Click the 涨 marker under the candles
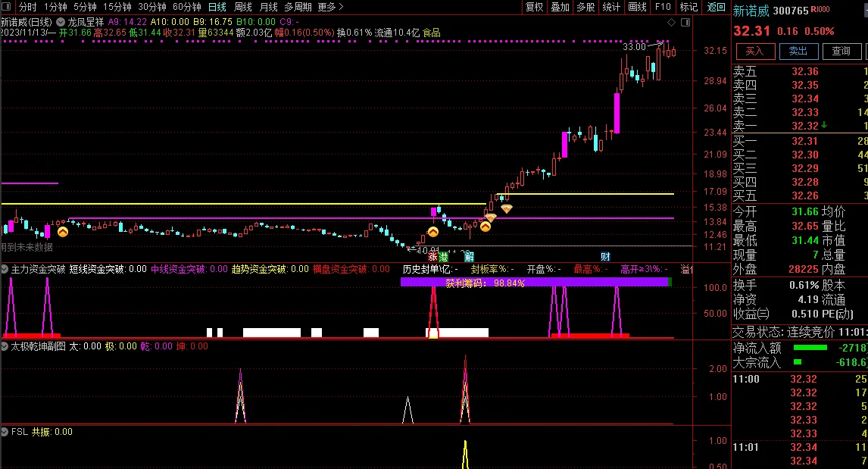The image size is (868, 469). (x=432, y=257)
